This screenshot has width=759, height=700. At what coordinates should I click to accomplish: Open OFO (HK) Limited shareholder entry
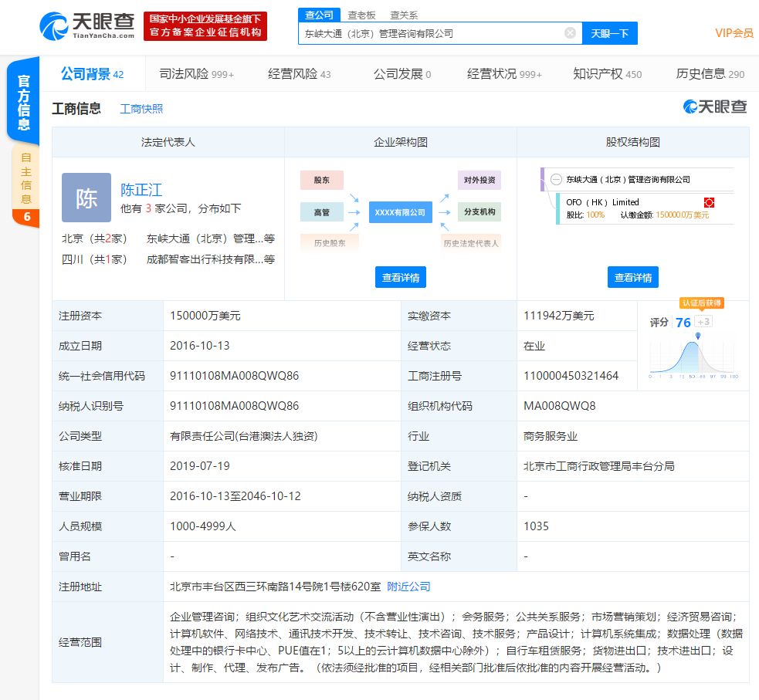tap(602, 202)
